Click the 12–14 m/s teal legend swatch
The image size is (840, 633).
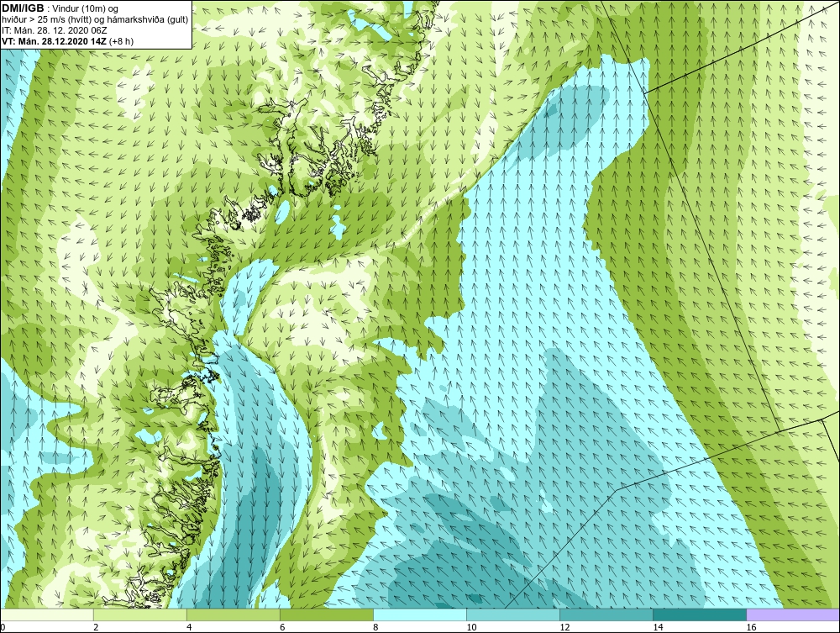(x=606, y=615)
